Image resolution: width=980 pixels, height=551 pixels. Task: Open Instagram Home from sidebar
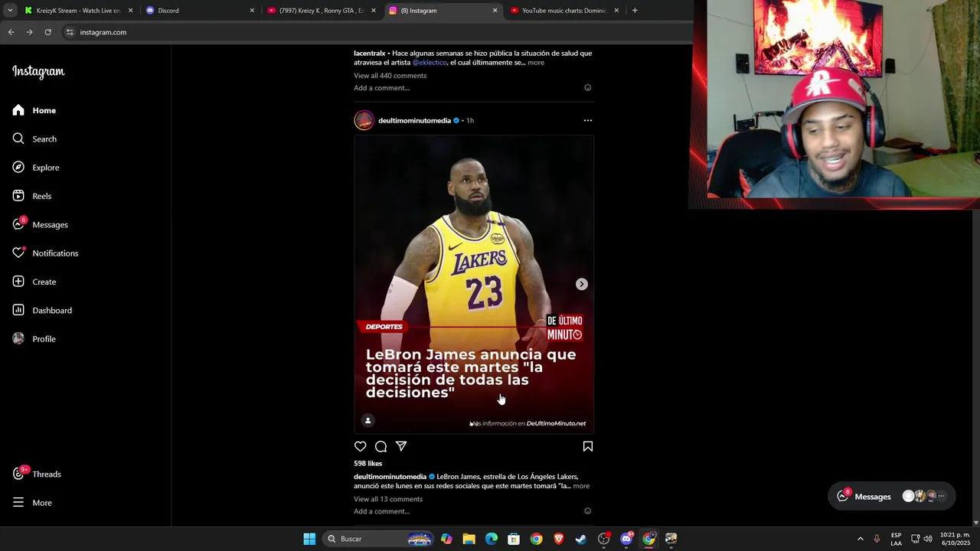pos(34,110)
